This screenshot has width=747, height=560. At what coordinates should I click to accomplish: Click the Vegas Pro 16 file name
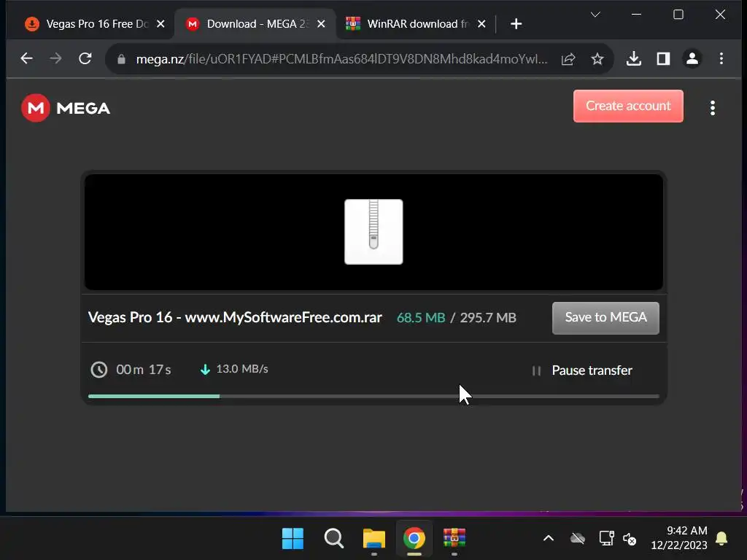click(235, 318)
